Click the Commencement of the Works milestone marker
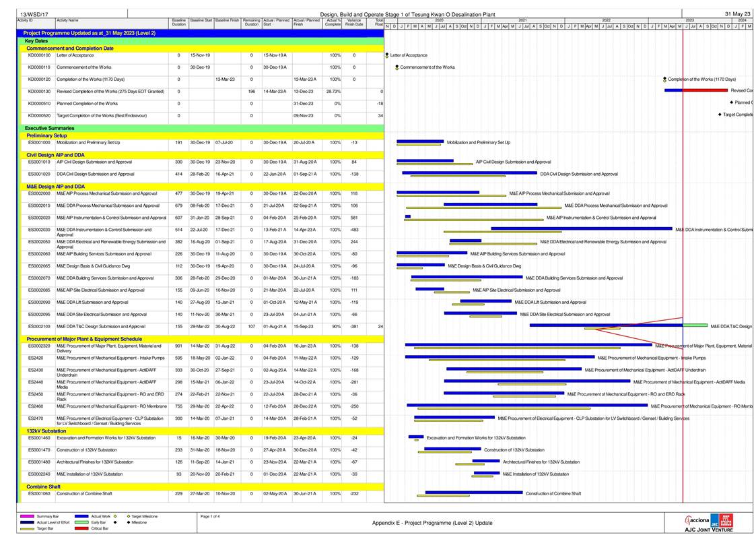Screen dimensions: 756x535 [397, 67]
